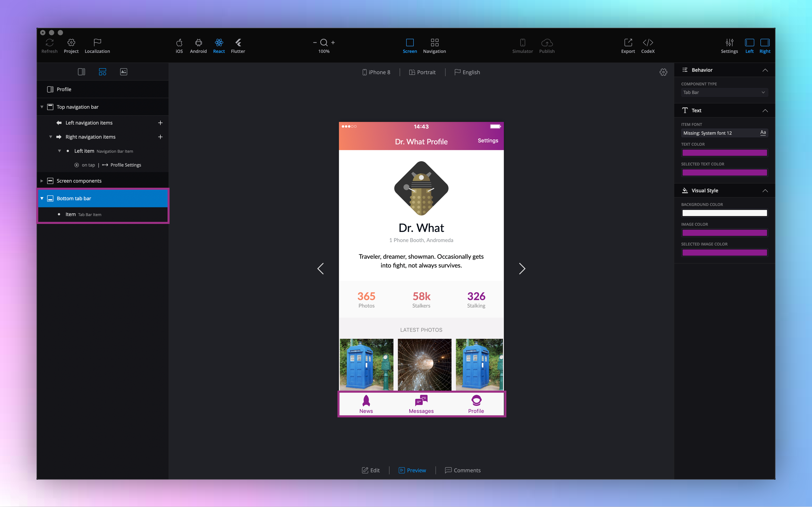812x507 pixels.
Task: Switch to Preview mode
Action: point(412,470)
